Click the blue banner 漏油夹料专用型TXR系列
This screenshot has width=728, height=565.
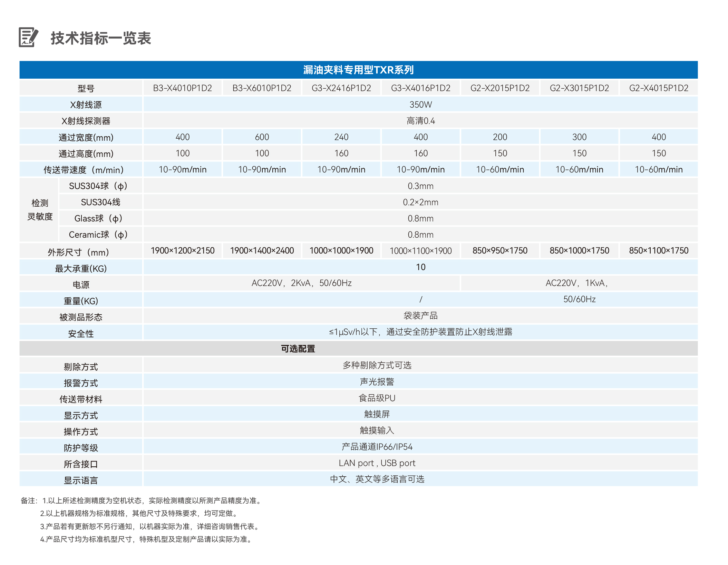click(358, 70)
